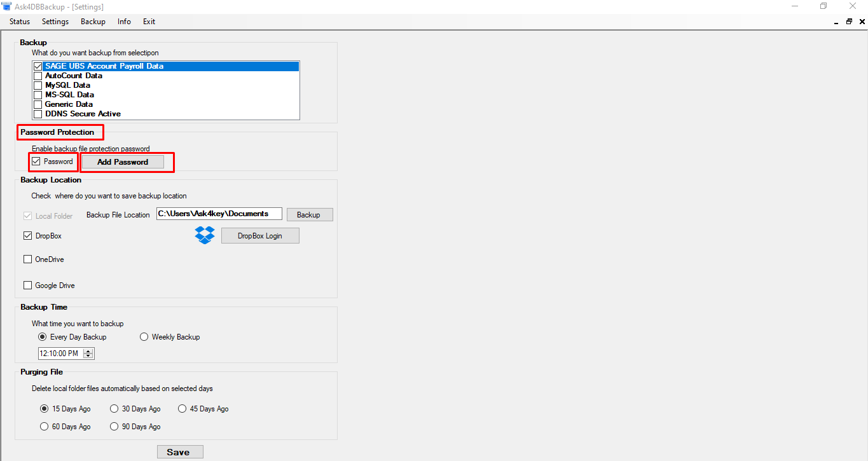Image resolution: width=868 pixels, height=461 pixels.
Task: Select 60 Days Ago purge option
Action: (45, 427)
